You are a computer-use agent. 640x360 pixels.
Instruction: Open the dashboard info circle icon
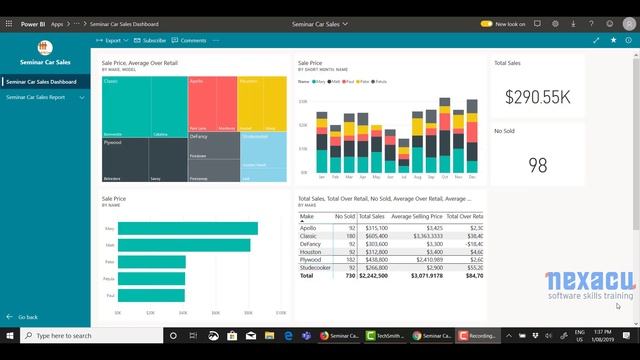point(628,40)
